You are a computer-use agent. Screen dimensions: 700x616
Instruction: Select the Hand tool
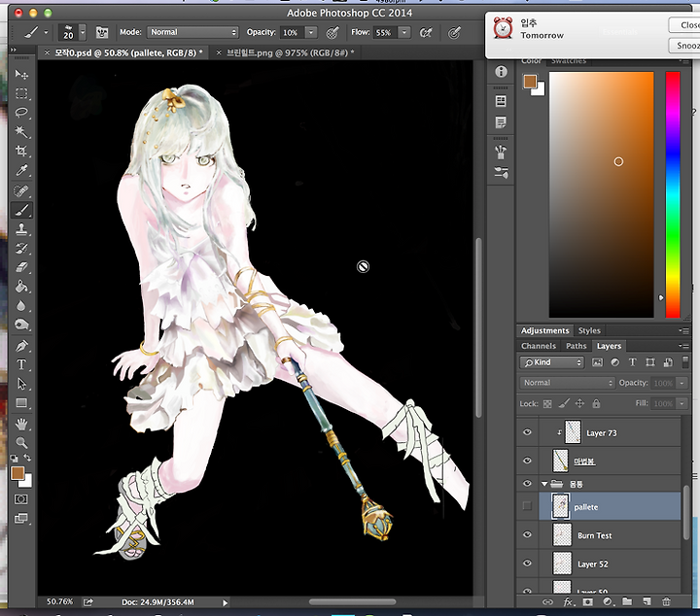(x=21, y=424)
